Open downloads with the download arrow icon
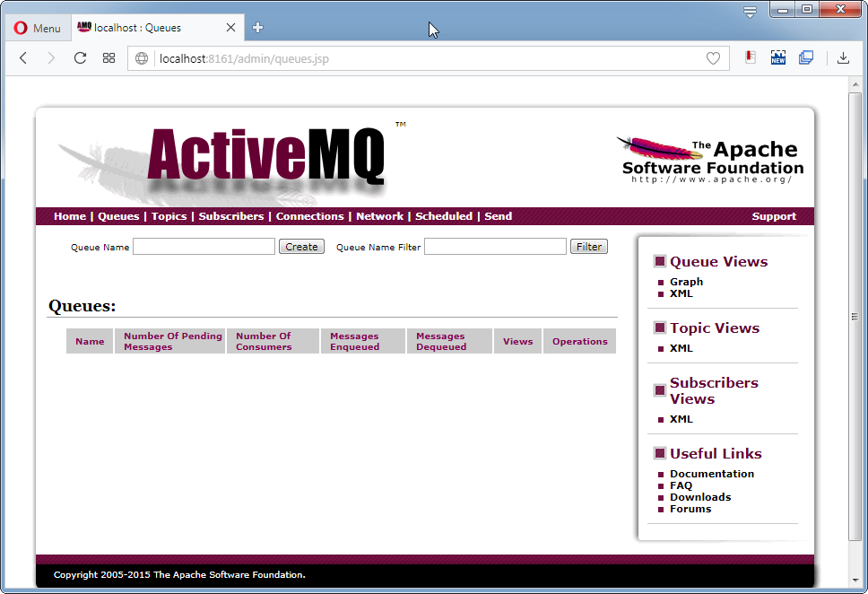 (843, 57)
